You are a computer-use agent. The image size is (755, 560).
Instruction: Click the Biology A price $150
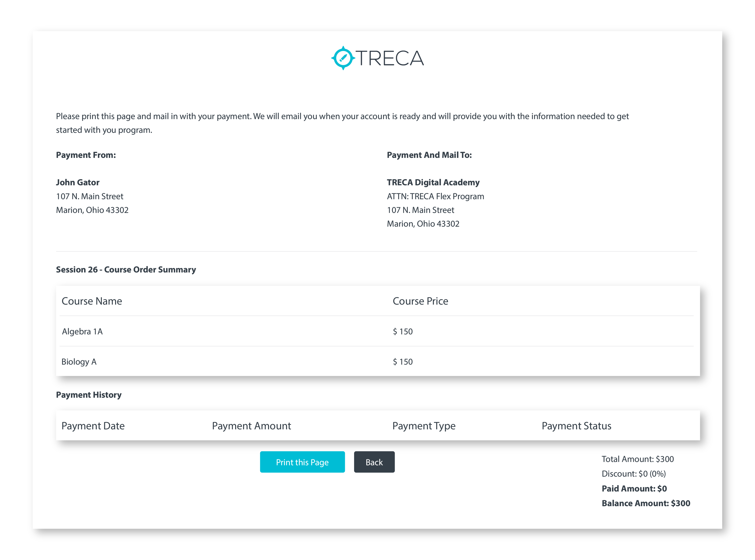[x=402, y=362]
